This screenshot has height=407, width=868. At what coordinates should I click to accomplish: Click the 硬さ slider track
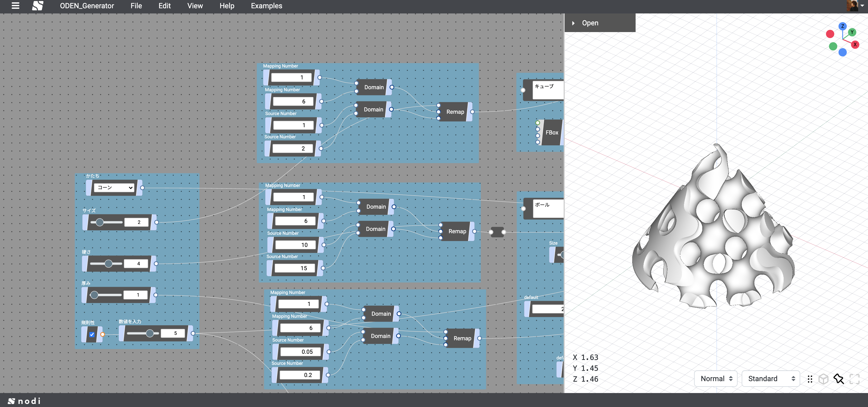106,263
